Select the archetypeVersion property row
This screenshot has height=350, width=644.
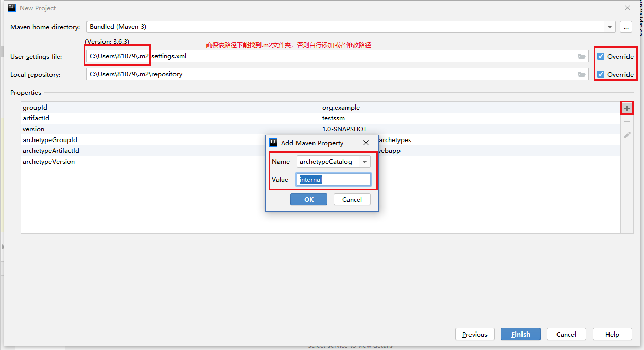point(320,162)
